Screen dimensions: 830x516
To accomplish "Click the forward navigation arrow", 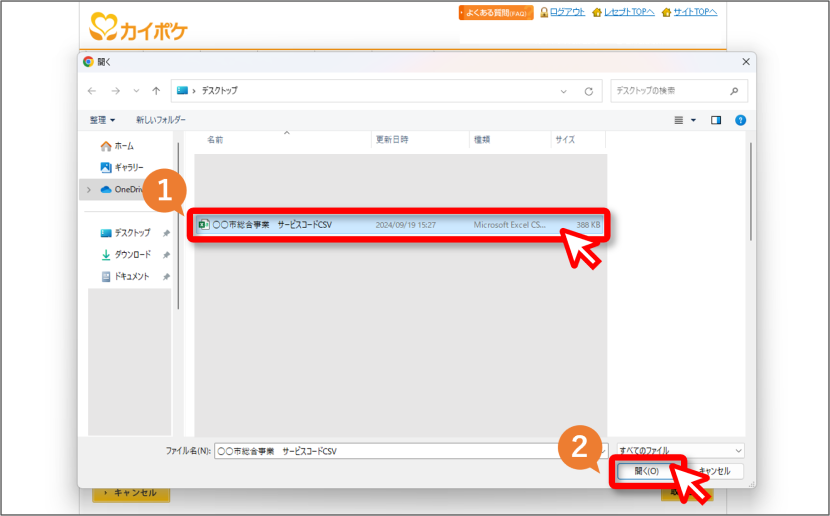I will (115, 91).
